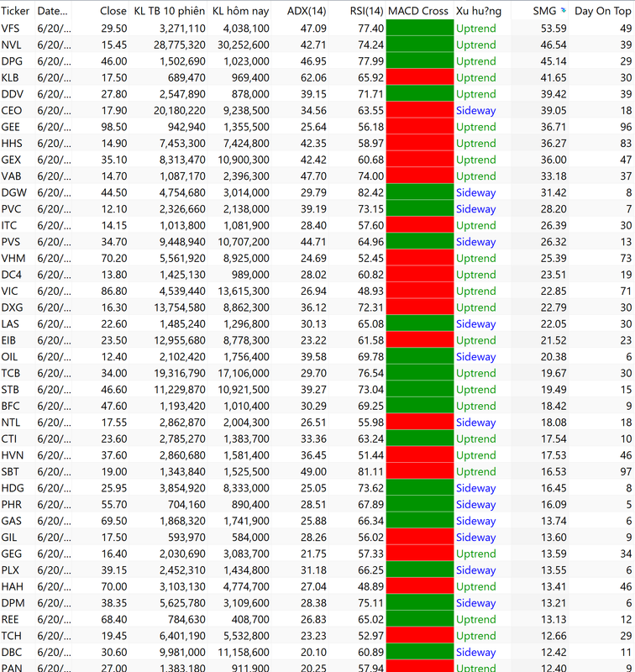This screenshot has height=672, width=635.
Task: Click HVN SMG value 17.53
Action: 554,455
